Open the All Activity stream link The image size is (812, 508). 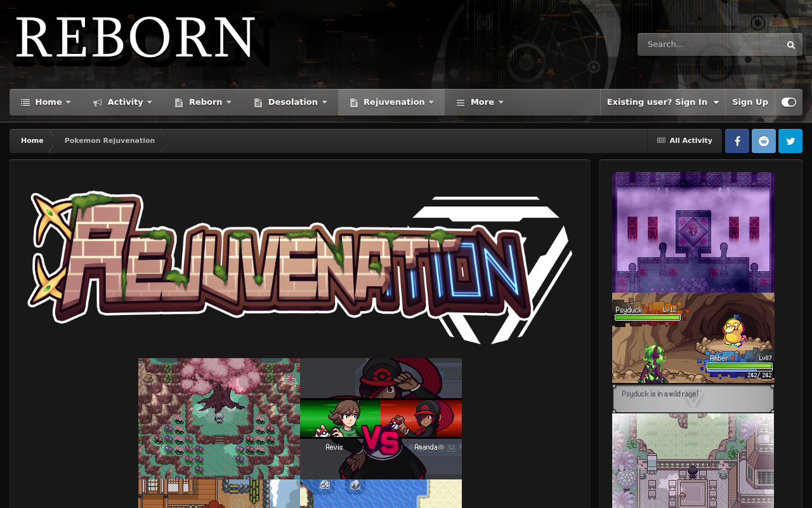pos(684,141)
